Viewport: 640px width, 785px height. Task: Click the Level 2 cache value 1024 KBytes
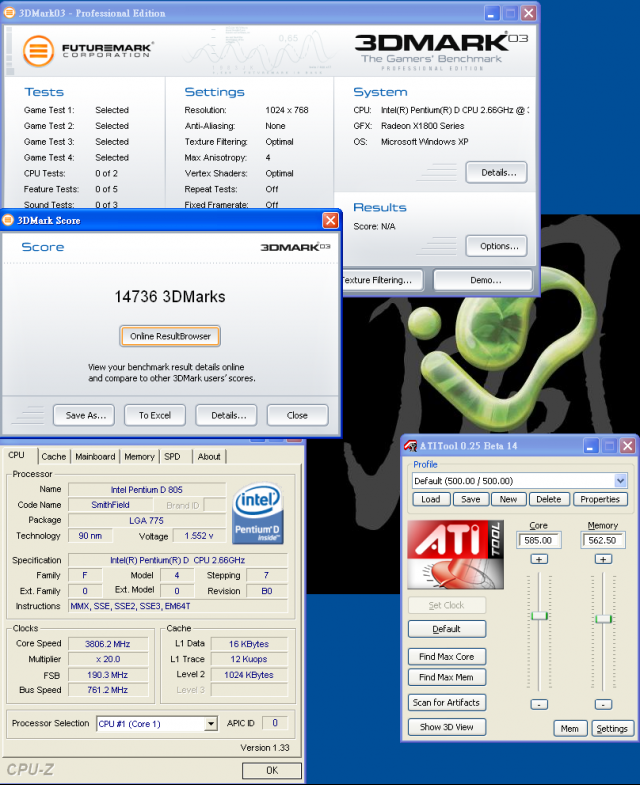pyautogui.click(x=249, y=675)
